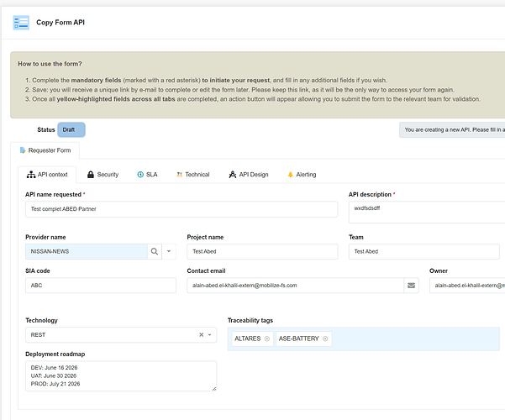The height and width of the screenshot is (420, 505).
Task: Select the Alerting tab
Action: pyautogui.click(x=302, y=175)
